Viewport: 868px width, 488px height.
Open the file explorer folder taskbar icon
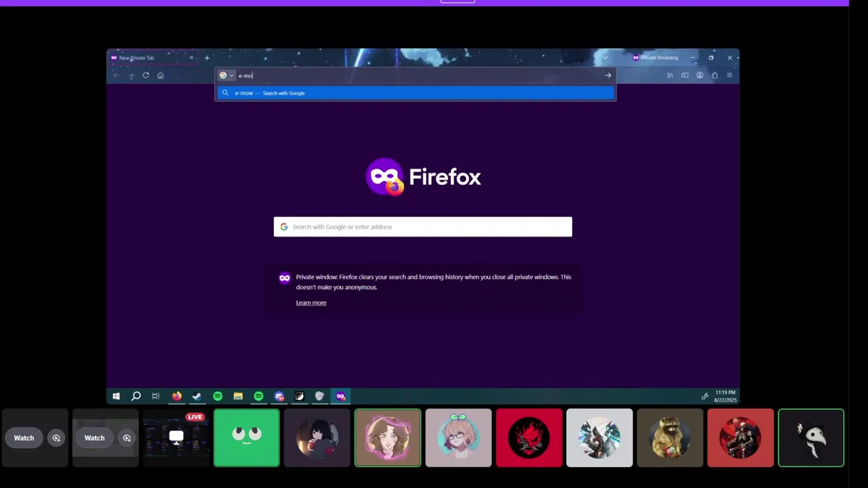click(238, 396)
